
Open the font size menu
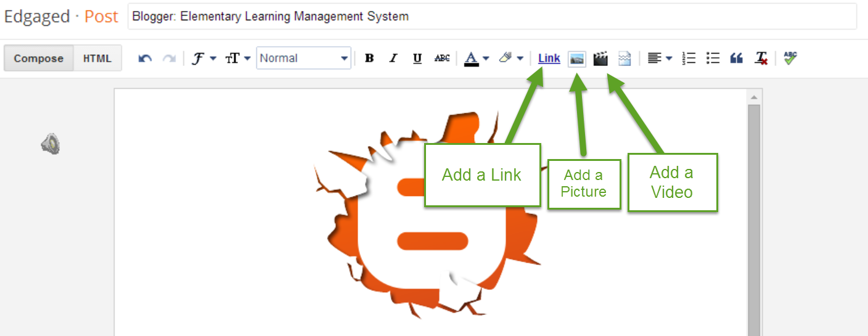(238, 59)
